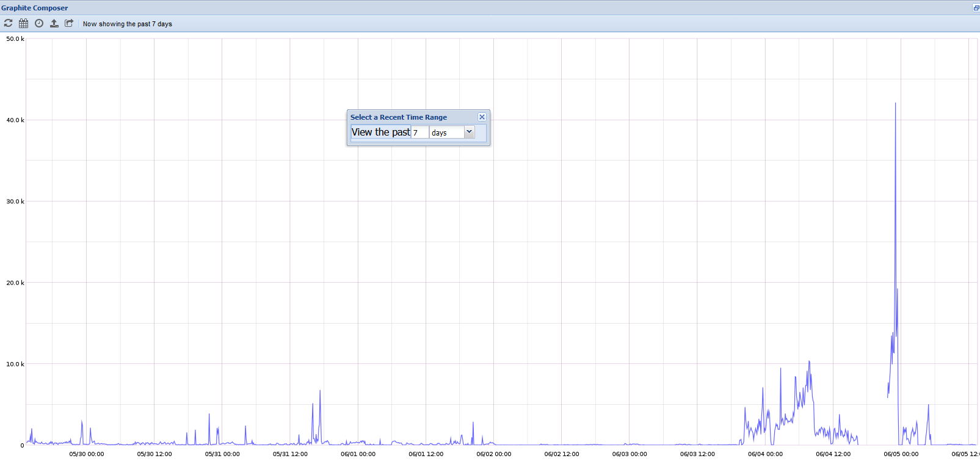The width and height of the screenshot is (980, 461).
Task: Click the clock recent time range icon
Action: coord(39,23)
